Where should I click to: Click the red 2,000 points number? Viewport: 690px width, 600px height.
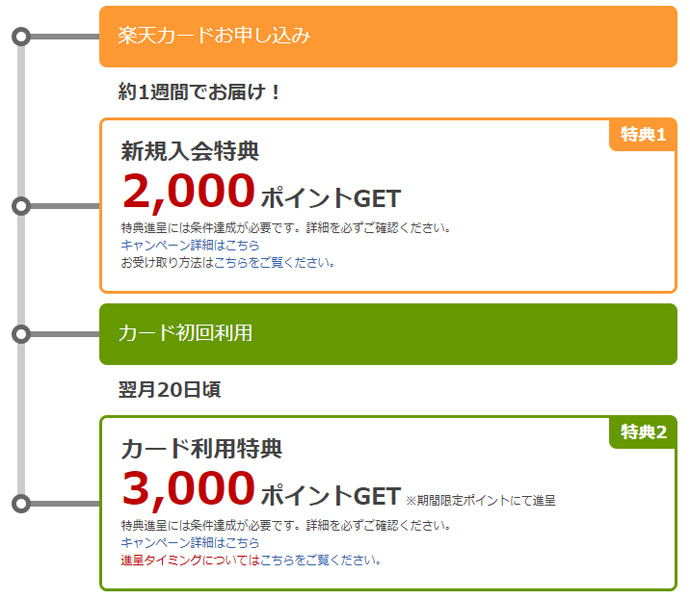(189, 191)
